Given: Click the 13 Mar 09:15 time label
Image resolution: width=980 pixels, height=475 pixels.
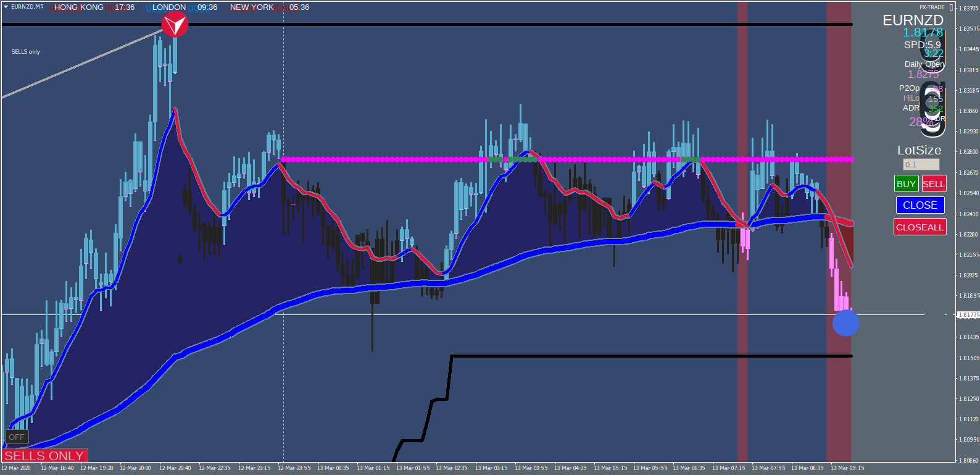Looking at the screenshot, I should pyautogui.click(x=847, y=468).
